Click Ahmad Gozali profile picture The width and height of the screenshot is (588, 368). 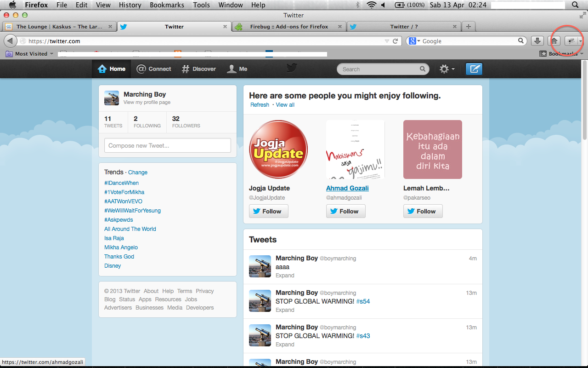(356, 149)
